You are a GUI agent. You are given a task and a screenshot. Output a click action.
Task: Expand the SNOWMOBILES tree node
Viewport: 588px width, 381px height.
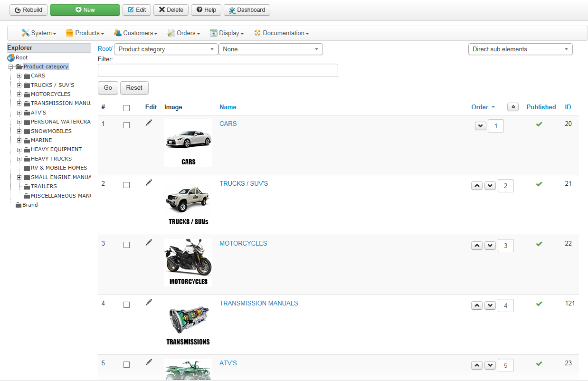point(19,131)
